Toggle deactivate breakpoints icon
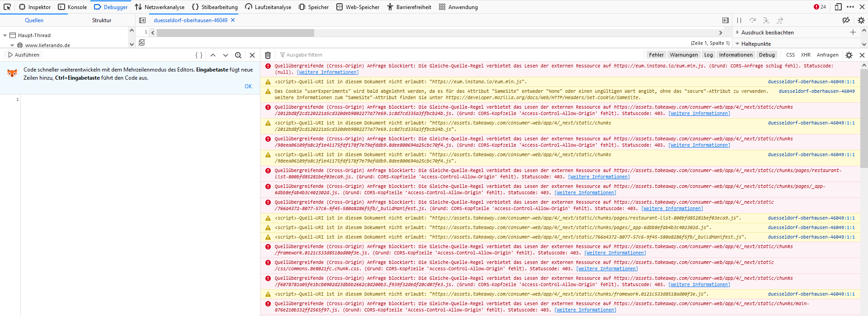The width and height of the screenshot is (868, 316). pyautogui.click(x=846, y=20)
